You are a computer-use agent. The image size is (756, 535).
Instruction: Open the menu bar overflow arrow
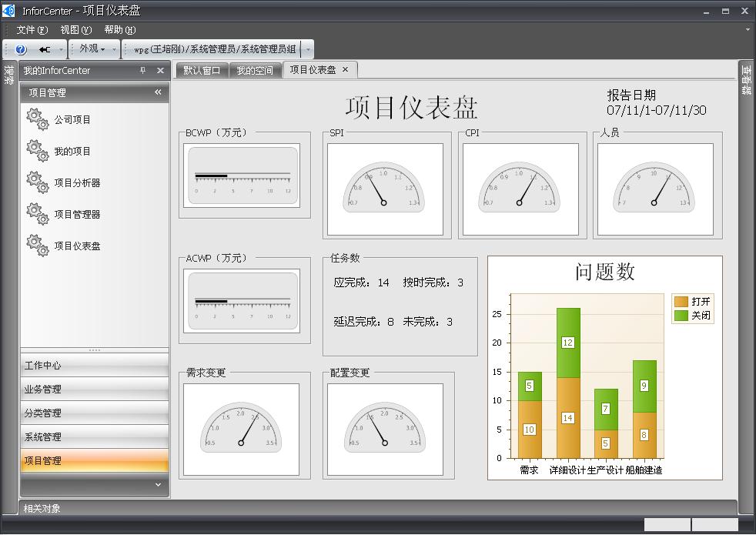pyautogui.click(x=748, y=29)
